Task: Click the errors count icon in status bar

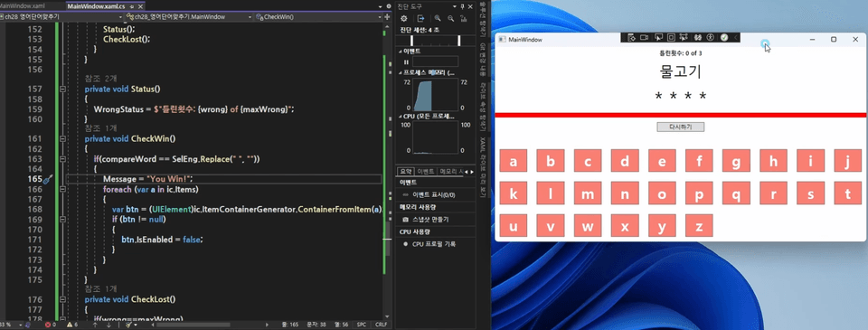Action: [x=49, y=325]
